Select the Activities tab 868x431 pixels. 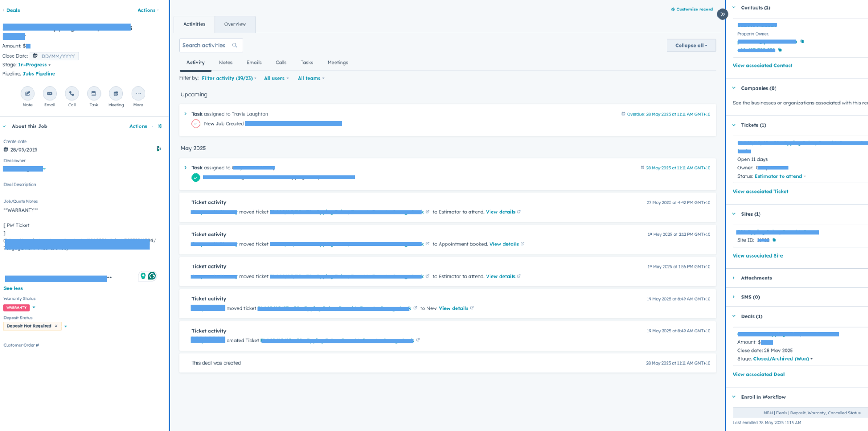click(194, 24)
